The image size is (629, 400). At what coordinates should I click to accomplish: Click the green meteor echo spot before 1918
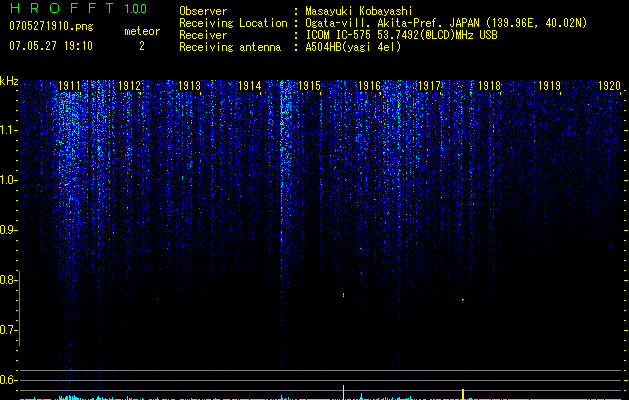[463, 299]
